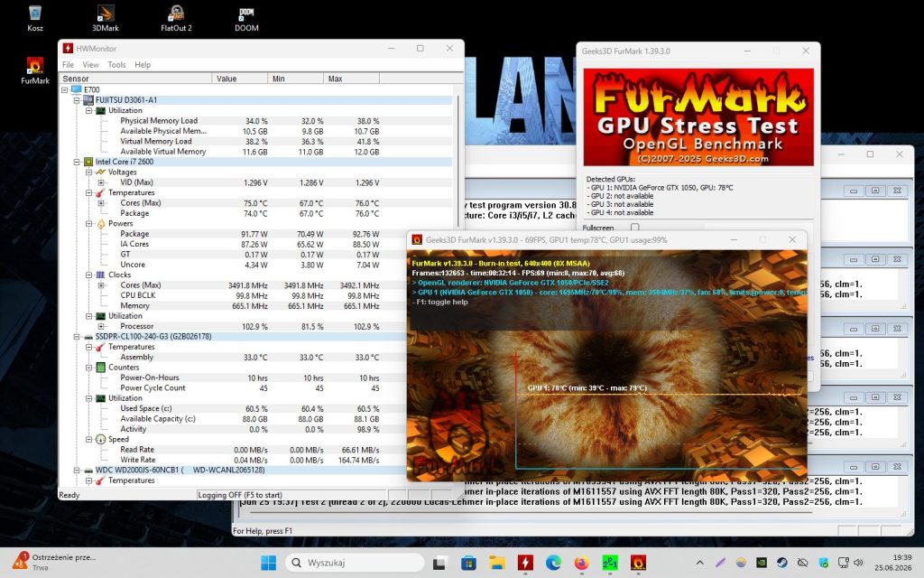The image size is (924, 578).
Task: Expand the VID (Max) voltage entry
Action: point(101,182)
